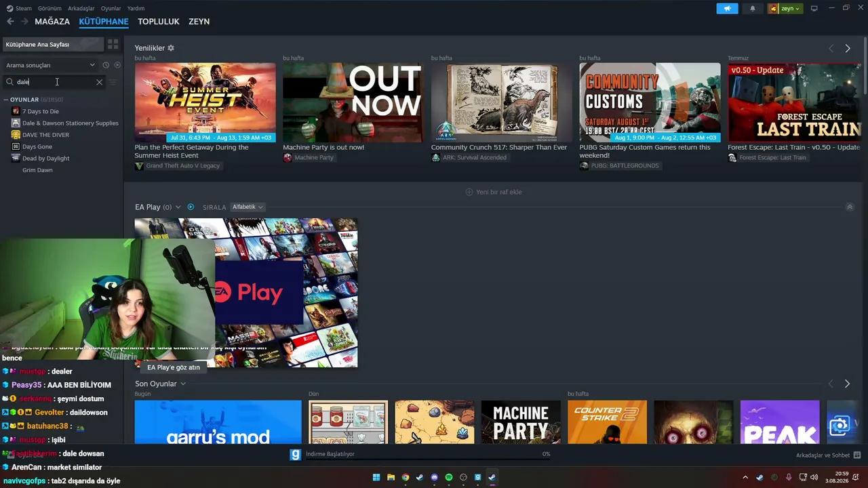Image resolution: width=868 pixels, height=488 pixels.
Task: Go back with the left arrow
Action: pos(10,22)
